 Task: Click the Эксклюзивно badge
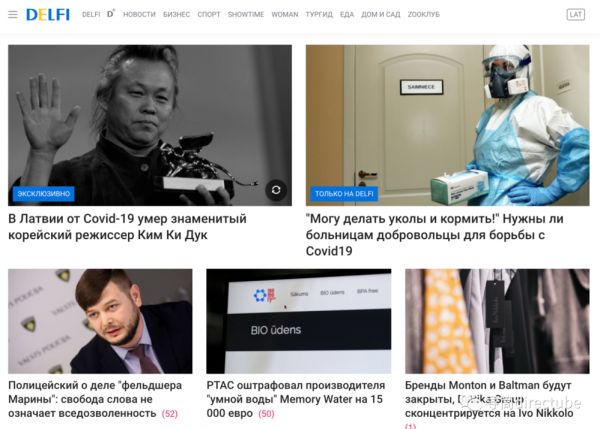coord(44,194)
